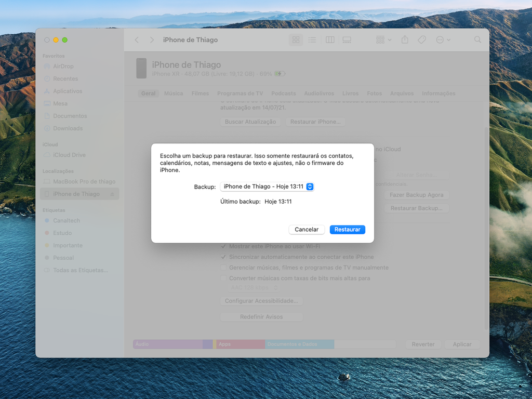The height and width of the screenshot is (399, 532).
Task: Click Buscar Atualização button
Action: tap(250, 122)
